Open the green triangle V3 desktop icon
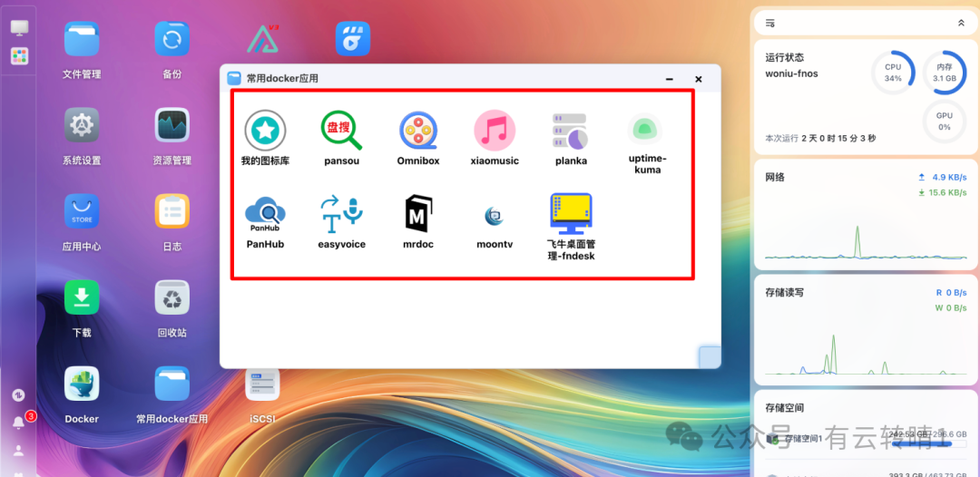980x477 pixels. click(263, 39)
